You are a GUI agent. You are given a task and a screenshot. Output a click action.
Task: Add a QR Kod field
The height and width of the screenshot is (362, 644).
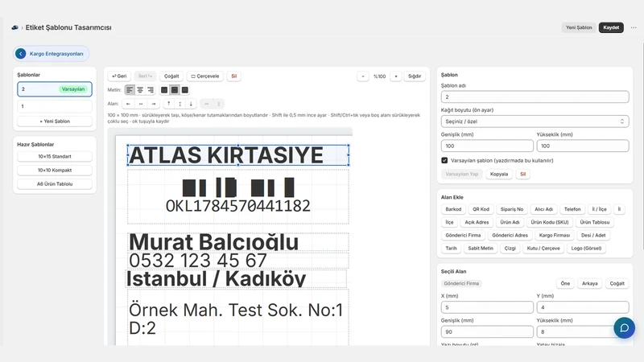481,209
